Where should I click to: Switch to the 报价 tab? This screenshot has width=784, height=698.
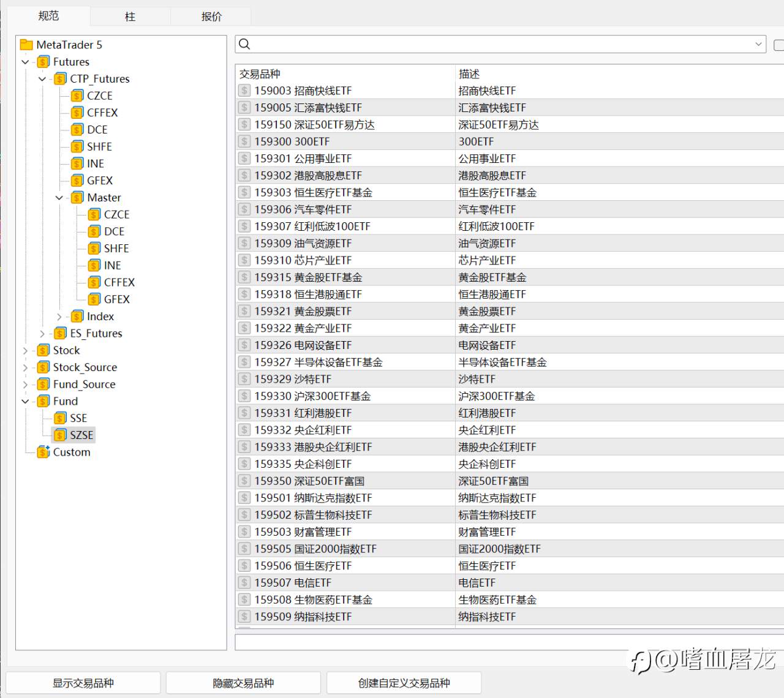(x=211, y=17)
